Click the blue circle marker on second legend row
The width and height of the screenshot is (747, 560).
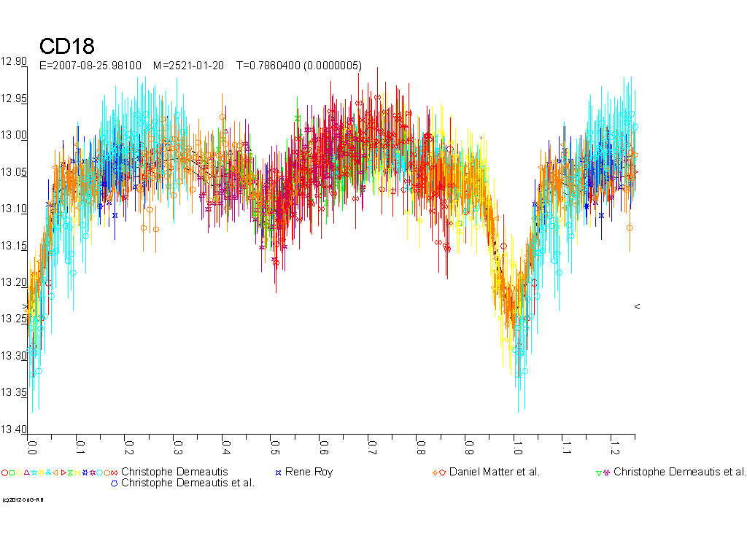click(114, 483)
